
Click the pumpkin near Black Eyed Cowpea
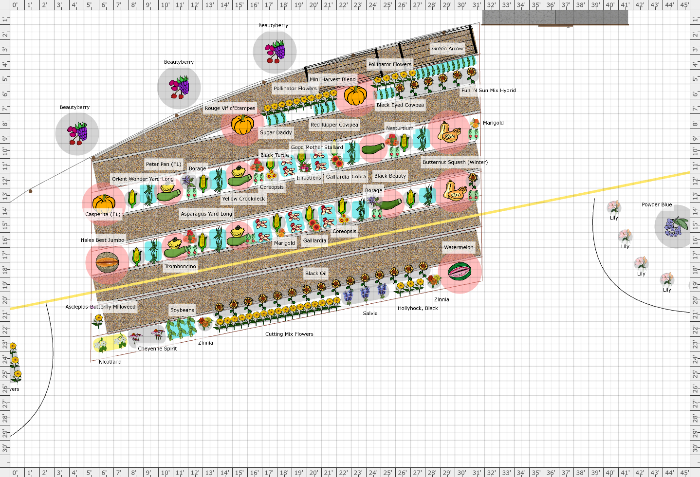[x=354, y=96]
